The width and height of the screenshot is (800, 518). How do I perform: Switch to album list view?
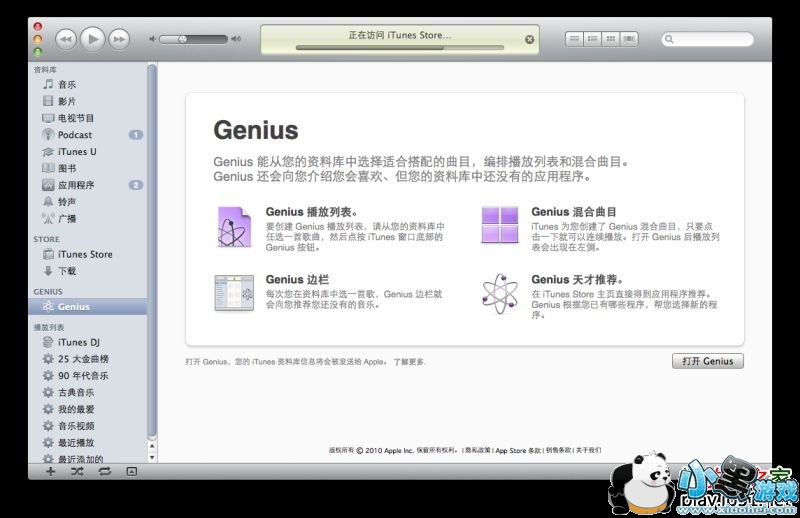(592, 39)
